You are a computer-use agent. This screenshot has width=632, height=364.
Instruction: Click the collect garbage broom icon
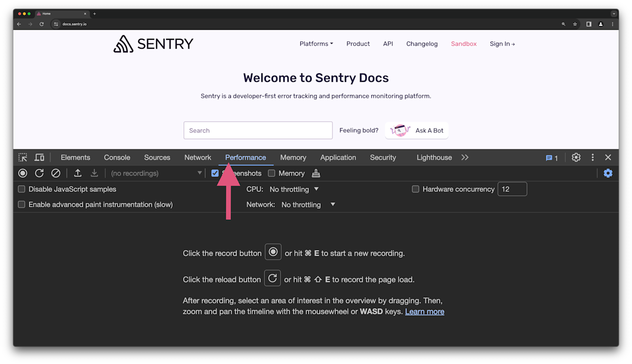[316, 173]
